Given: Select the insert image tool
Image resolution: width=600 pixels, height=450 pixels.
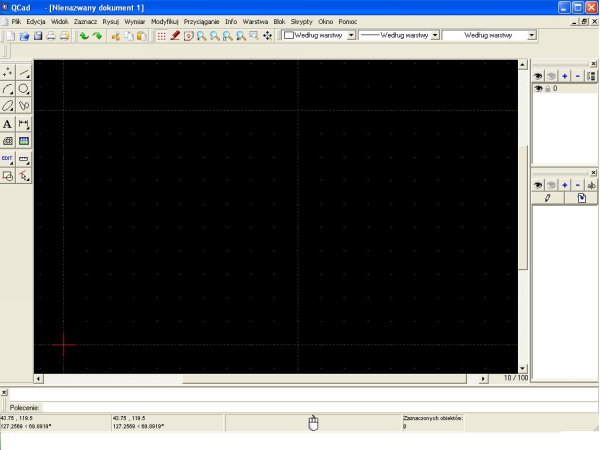Looking at the screenshot, I should [x=24, y=141].
